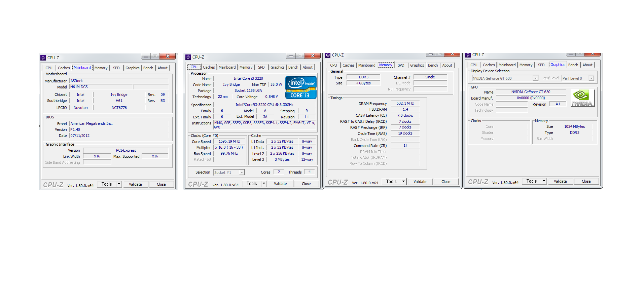The width and height of the screenshot is (644, 301).
Task: Open Bench tab in Mainboard window
Action: coord(148,68)
